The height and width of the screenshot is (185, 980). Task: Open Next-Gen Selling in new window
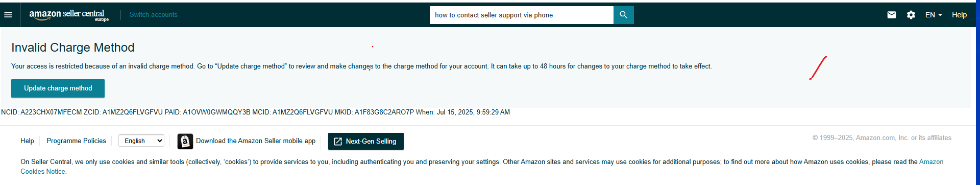365,142
